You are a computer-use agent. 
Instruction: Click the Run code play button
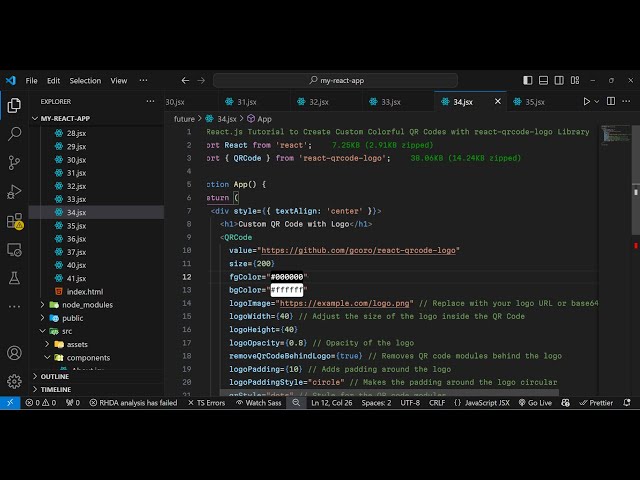[x=587, y=101]
